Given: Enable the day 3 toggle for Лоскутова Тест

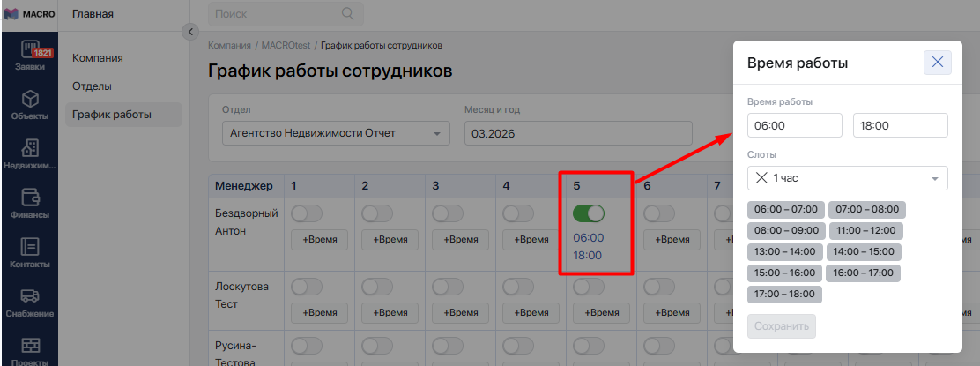Looking at the screenshot, I should [x=447, y=287].
